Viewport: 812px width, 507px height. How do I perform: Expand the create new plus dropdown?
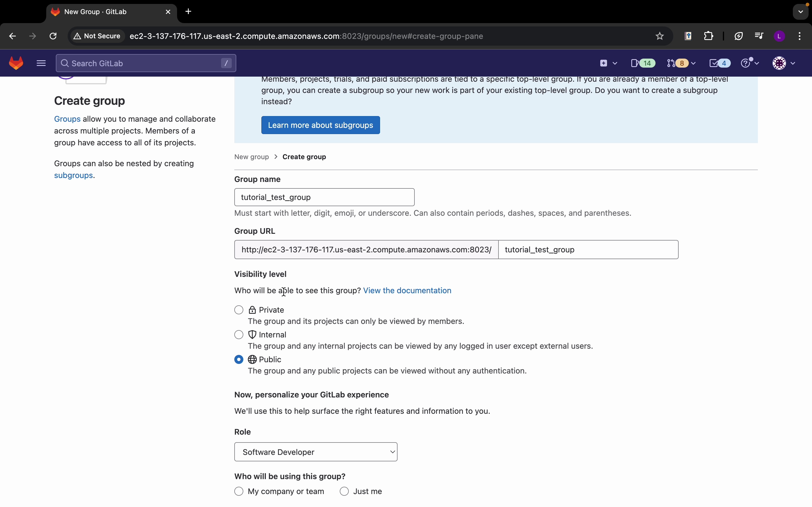(x=608, y=63)
